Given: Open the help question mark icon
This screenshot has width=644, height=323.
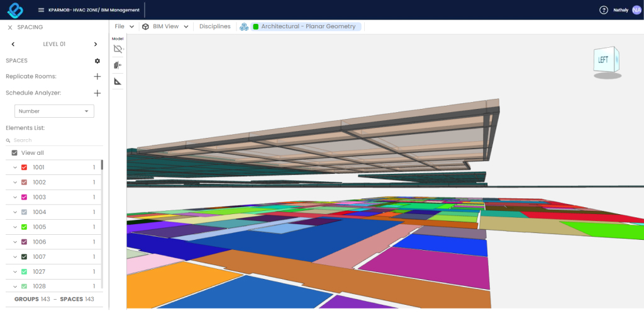Looking at the screenshot, I should pyautogui.click(x=604, y=10).
